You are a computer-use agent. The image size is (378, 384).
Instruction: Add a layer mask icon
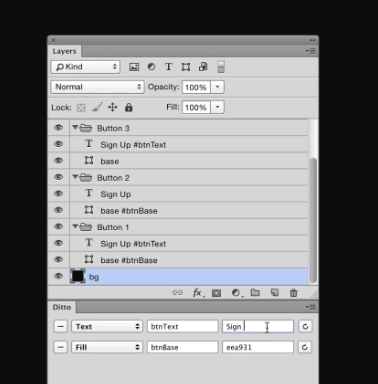coord(216,293)
